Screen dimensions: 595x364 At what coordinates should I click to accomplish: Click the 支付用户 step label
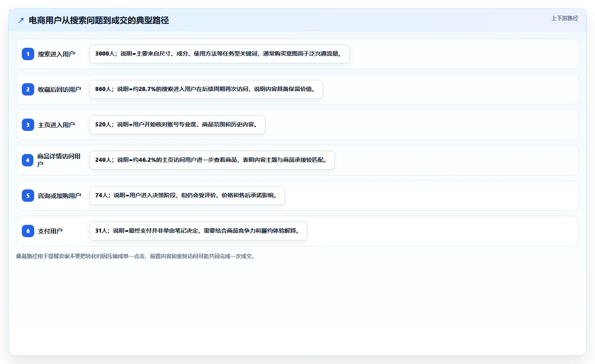click(50, 231)
